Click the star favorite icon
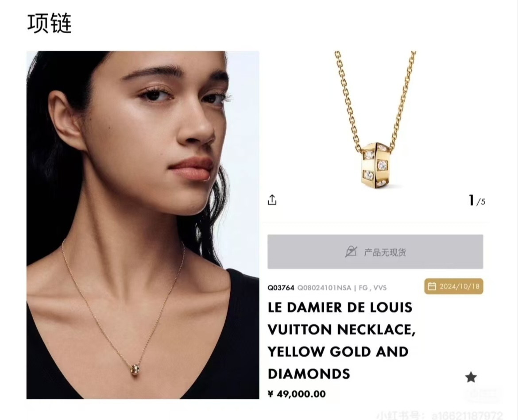Screen dimensions: 518x420 click(x=471, y=377)
